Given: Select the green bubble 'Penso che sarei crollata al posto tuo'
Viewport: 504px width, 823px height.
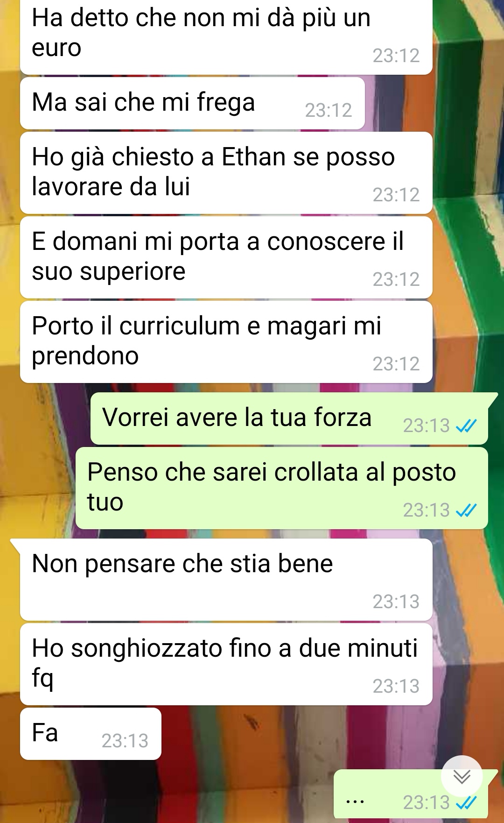Looking at the screenshot, I should pos(282,488).
